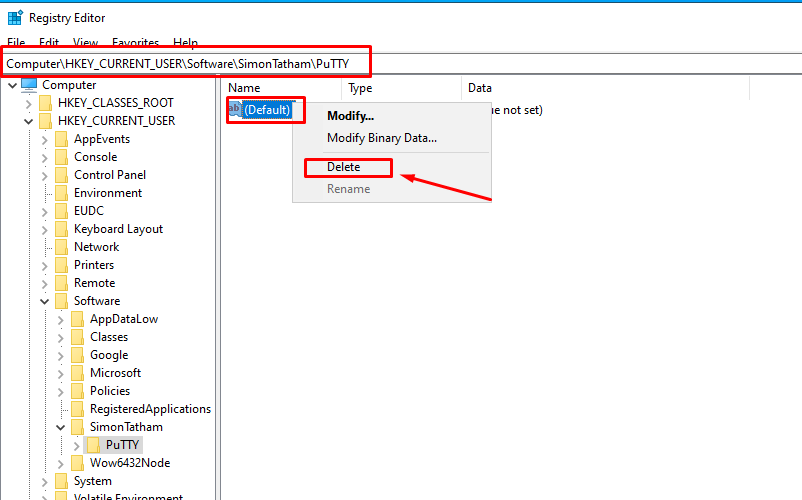The height and width of the screenshot is (500, 802).
Task: Select the RegisteredApplications key label
Action: 150,409
